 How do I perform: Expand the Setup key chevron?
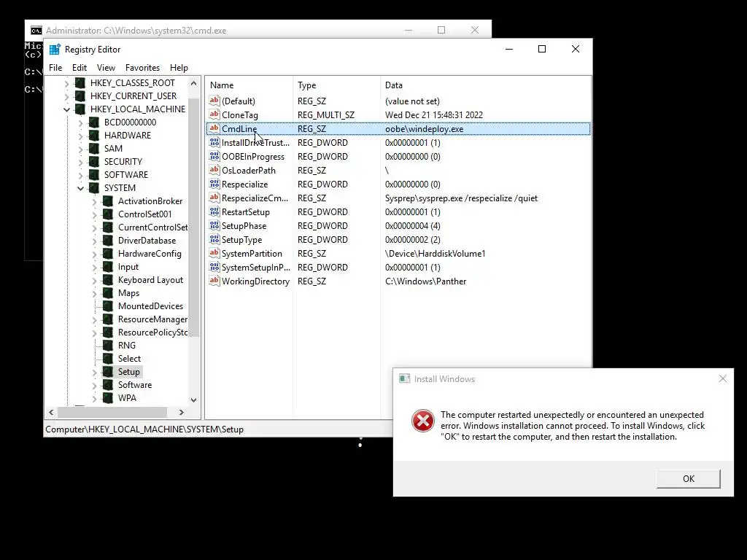94,373
